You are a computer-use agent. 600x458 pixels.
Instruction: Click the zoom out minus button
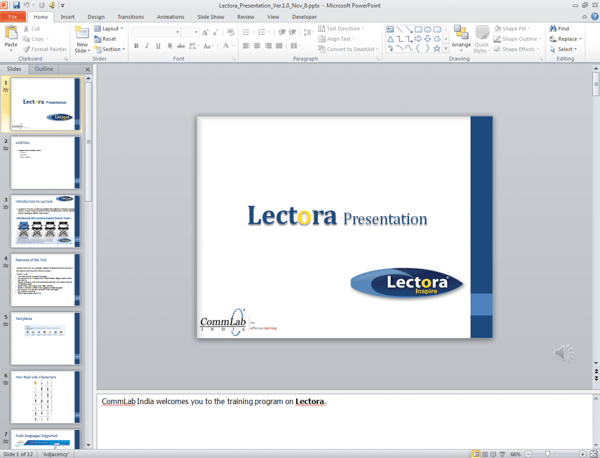pyautogui.click(x=528, y=454)
